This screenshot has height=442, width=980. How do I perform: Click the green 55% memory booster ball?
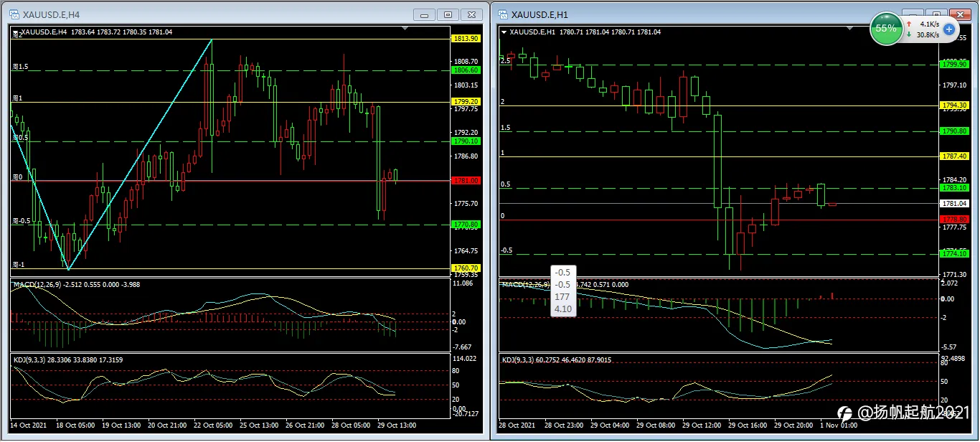point(886,29)
